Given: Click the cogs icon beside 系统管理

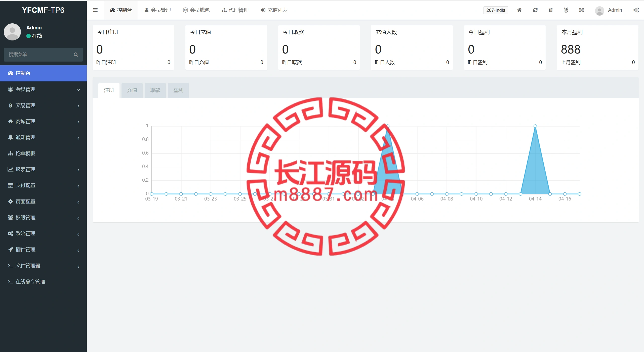Looking at the screenshot, I should click(x=10, y=233).
